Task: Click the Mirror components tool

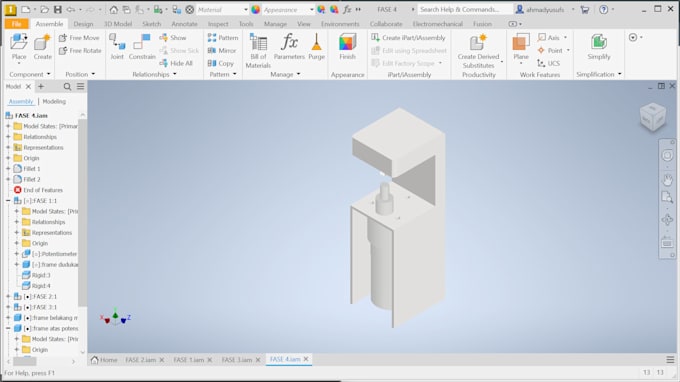Action: tap(222, 50)
